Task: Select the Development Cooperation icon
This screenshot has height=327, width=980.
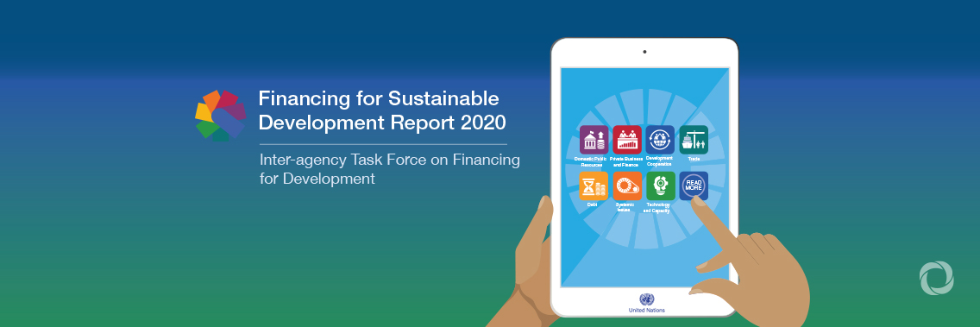Action: point(660,140)
